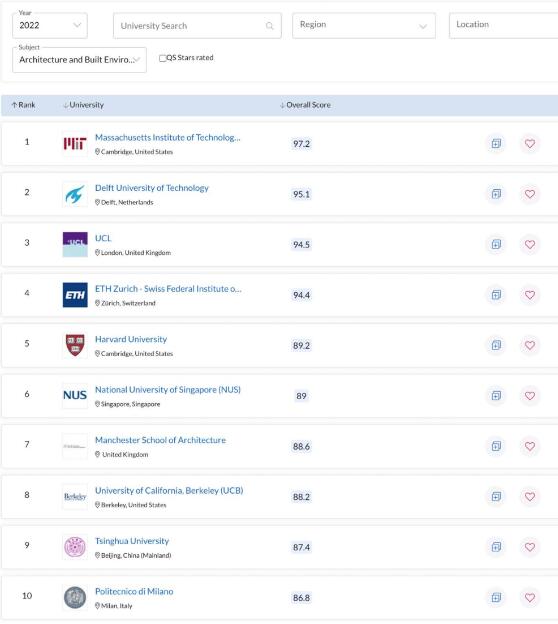Click the score 97.2 for MIT
The width and height of the screenshot is (558, 624).
coord(301,144)
